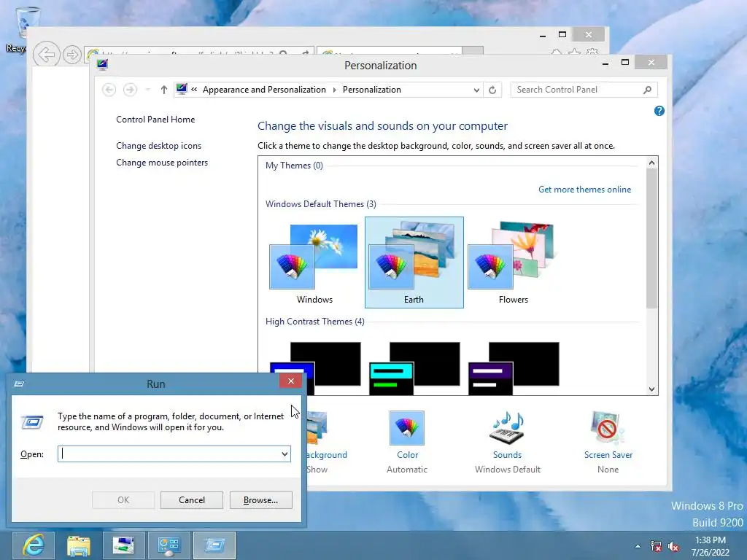Go up one level in Control Panel

point(164,90)
